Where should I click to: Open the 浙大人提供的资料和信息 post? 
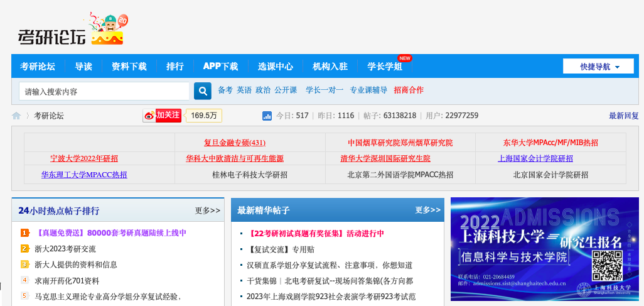pos(76,265)
